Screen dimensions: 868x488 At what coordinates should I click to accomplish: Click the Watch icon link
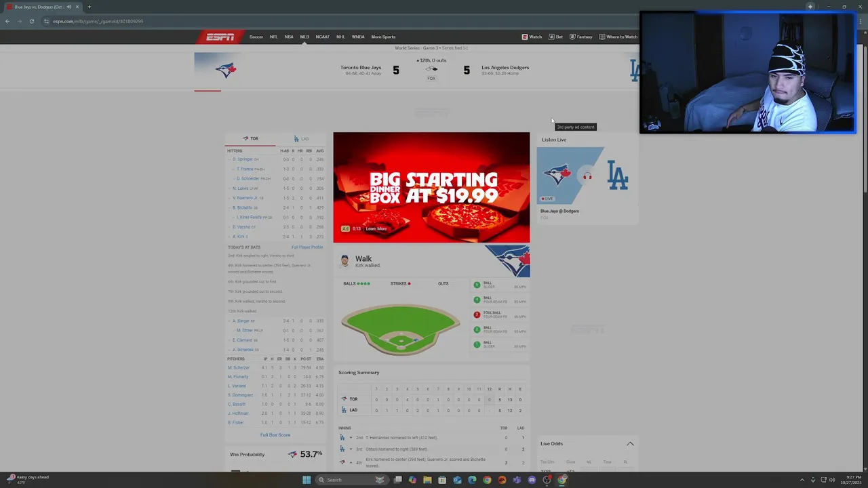[532, 37]
